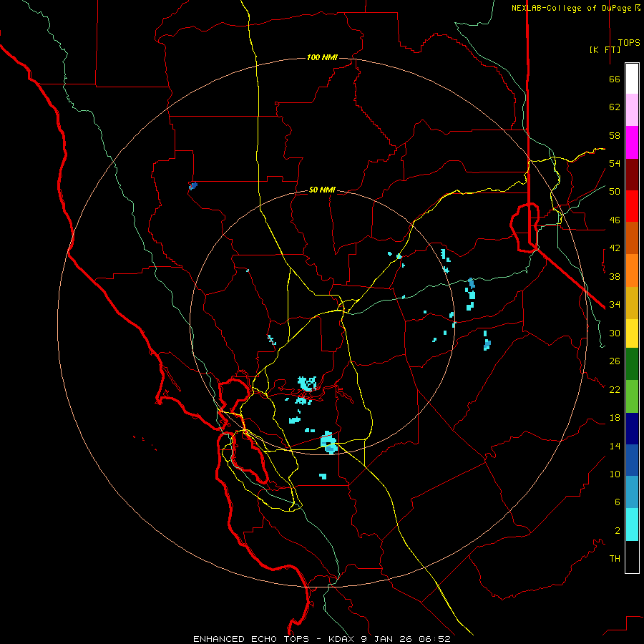Click the TH label on the legend
The image size is (644, 644).
tap(615, 559)
